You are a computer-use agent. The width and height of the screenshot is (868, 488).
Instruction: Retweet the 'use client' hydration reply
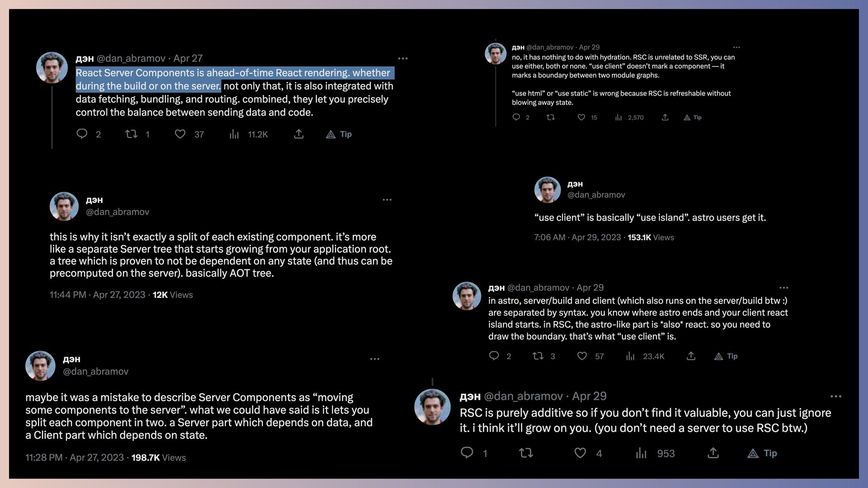point(551,117)
